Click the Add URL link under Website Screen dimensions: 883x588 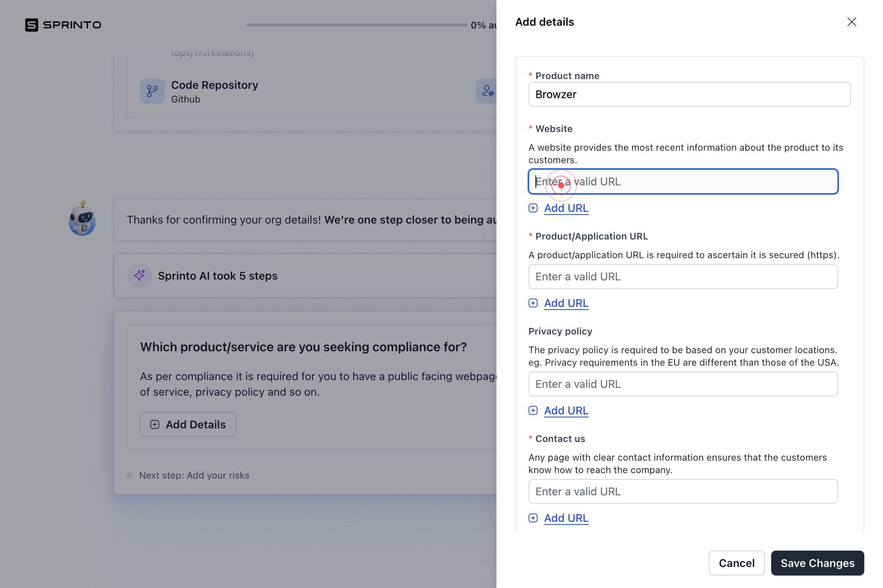pyautogui.click(x=566, y=208)
